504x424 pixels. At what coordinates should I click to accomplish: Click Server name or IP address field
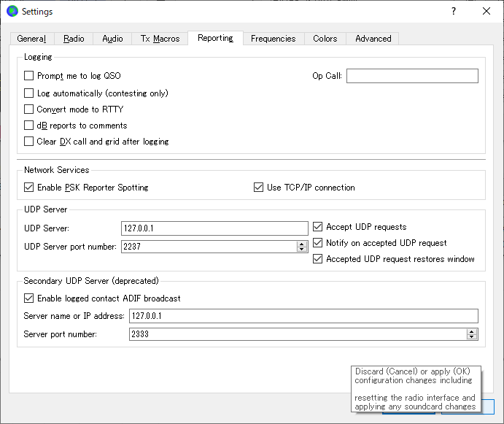pos(303,316)
